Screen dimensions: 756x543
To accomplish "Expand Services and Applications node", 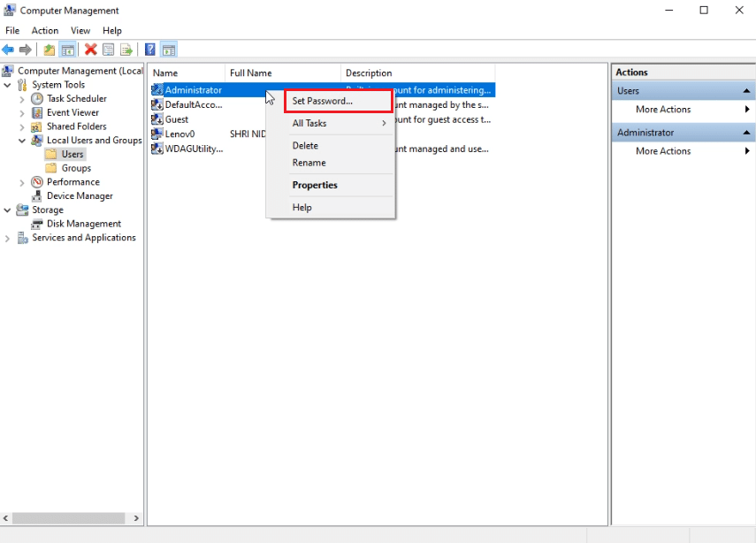I will (x=7, y=238).
